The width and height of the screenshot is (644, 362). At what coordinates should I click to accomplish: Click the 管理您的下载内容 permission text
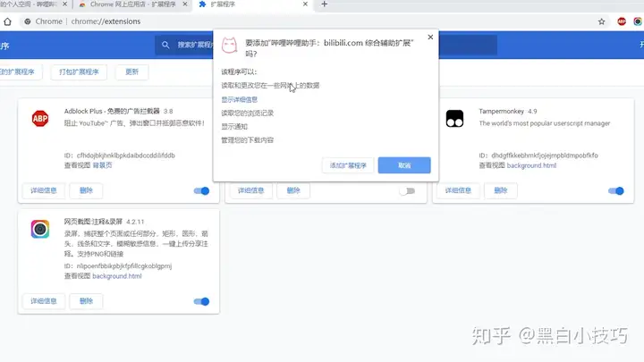(x=247, y=140)
